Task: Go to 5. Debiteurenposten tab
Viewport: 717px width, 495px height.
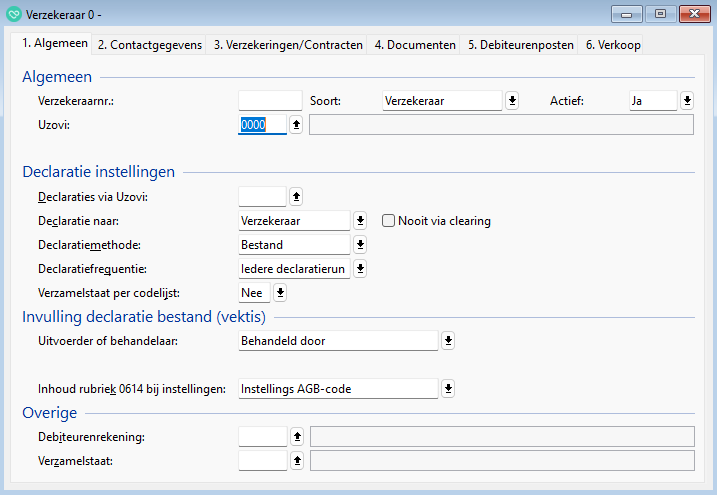Action: click(520, 45)
